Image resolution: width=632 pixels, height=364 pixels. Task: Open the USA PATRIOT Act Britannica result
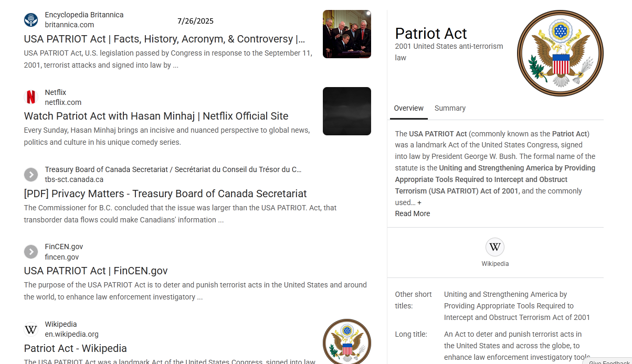coord(164,39)
